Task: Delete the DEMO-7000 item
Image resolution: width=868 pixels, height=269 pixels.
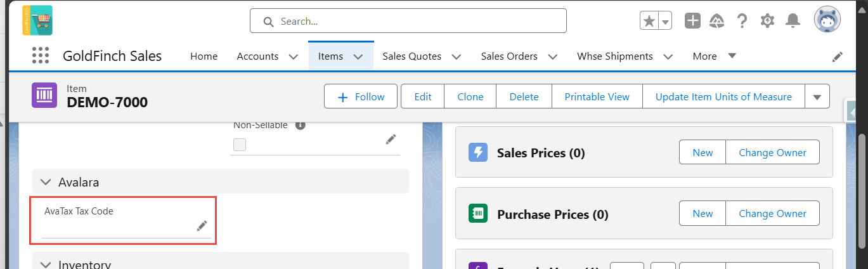Action: tap(524, 96)
